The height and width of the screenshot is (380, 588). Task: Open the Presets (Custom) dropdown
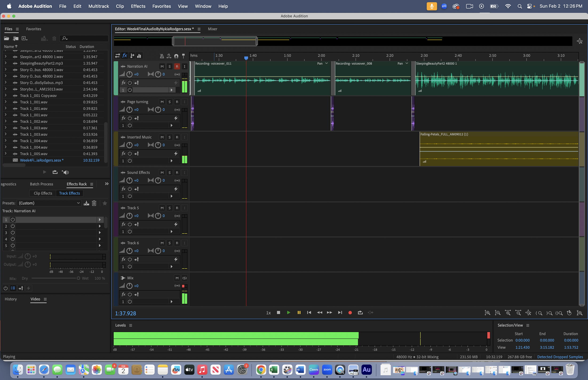click(x=49, y=203)
